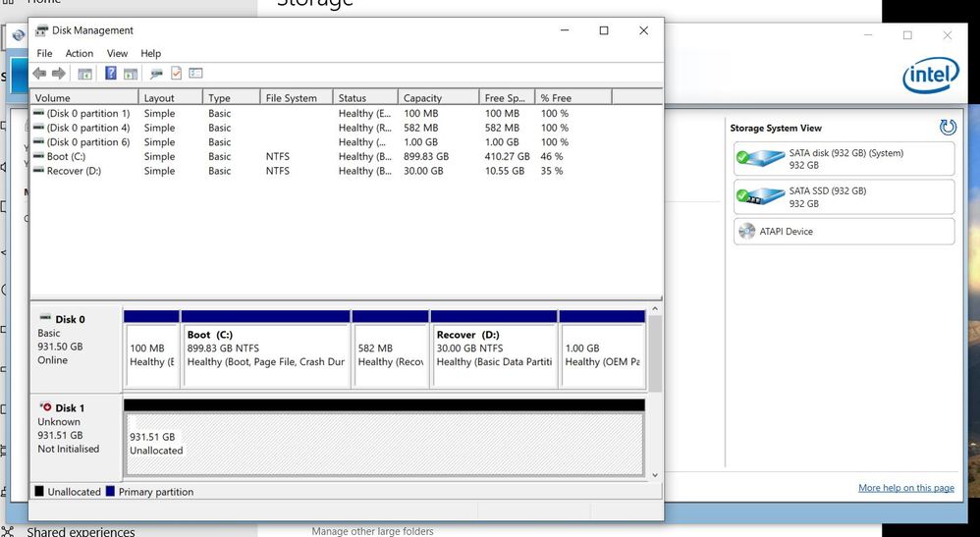Image resolution: width=980 pixels, height=537 pixels.
Task: Select the SATA SSD (932 GB) device
Action: pos(844,196)
